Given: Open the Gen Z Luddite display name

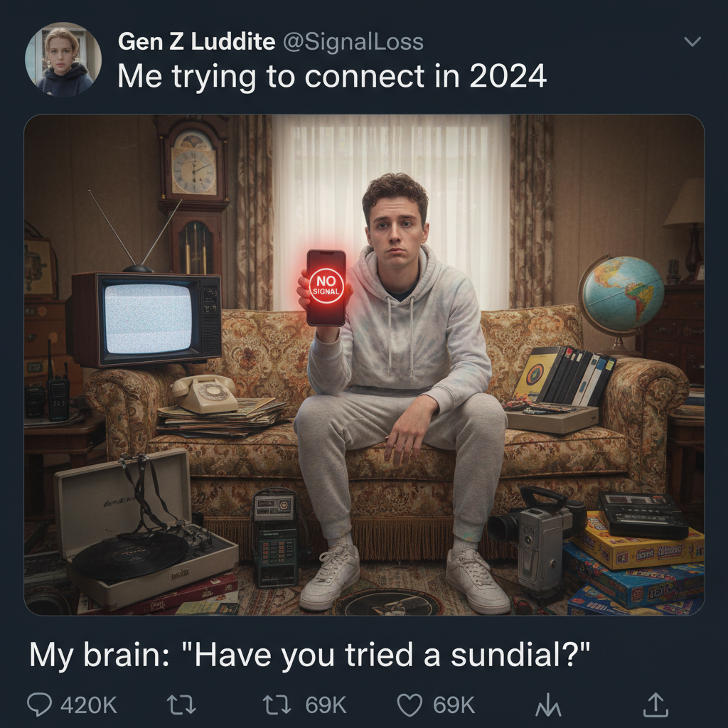Looking at the screenshot, I should (x=197, y=42).
